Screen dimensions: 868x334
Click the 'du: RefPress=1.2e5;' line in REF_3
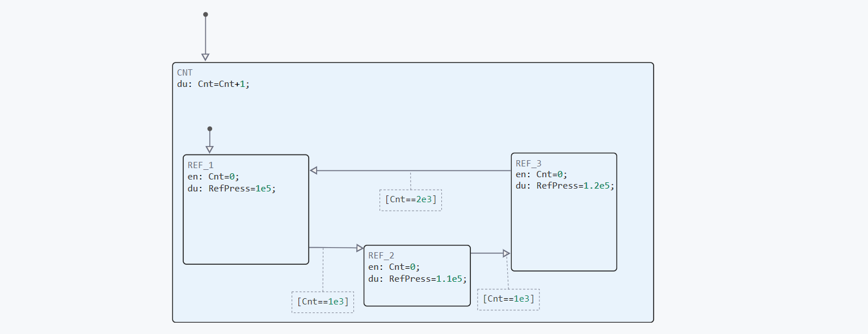click(x=565, y=185)
